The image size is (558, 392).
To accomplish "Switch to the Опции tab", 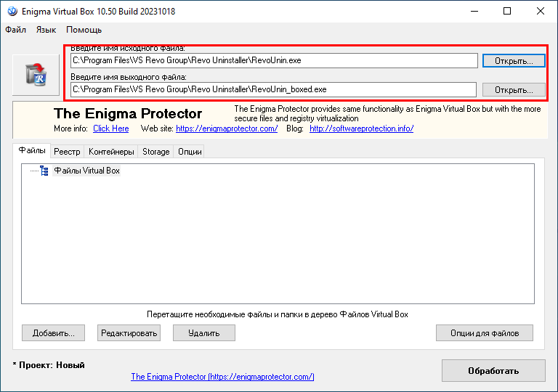I will coord(190,152).
